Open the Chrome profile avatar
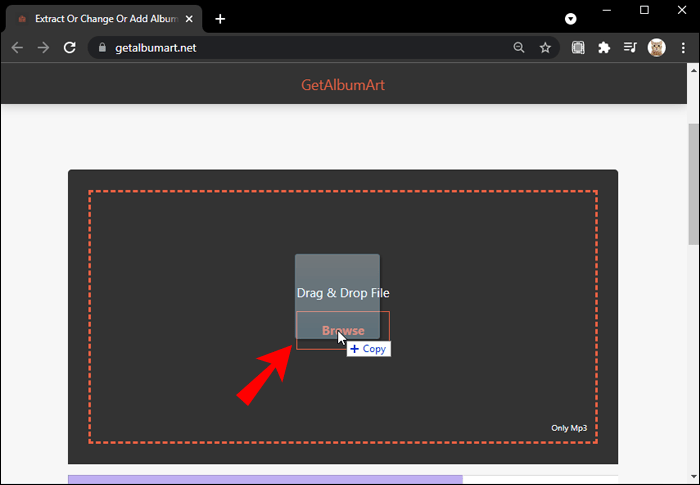 coord(657,48)
